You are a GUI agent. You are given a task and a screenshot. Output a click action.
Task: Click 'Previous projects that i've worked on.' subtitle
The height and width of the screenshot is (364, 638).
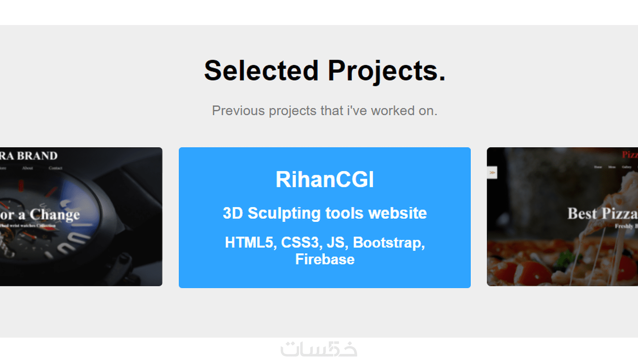pos(325,111)
